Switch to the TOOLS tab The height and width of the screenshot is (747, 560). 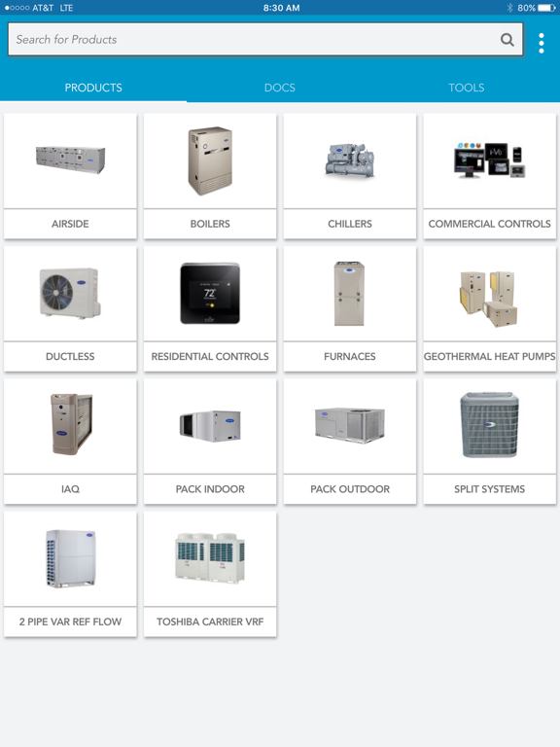tap(467, 88)
